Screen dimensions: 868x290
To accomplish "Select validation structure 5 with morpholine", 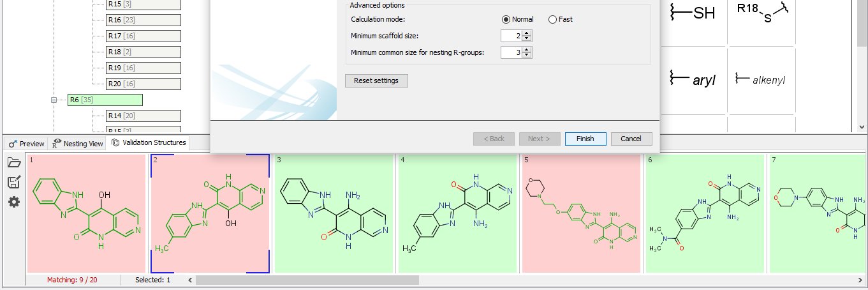I will [x=582, y=213].
